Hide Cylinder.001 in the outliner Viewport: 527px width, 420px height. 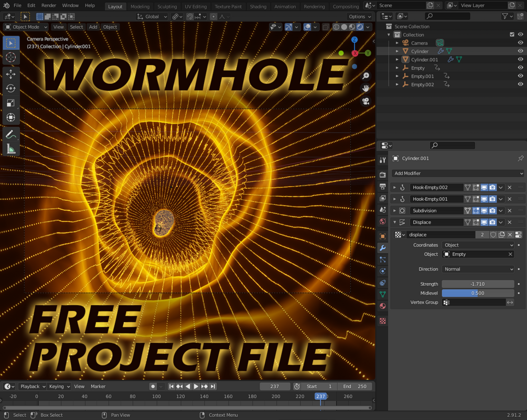(520, 59)
